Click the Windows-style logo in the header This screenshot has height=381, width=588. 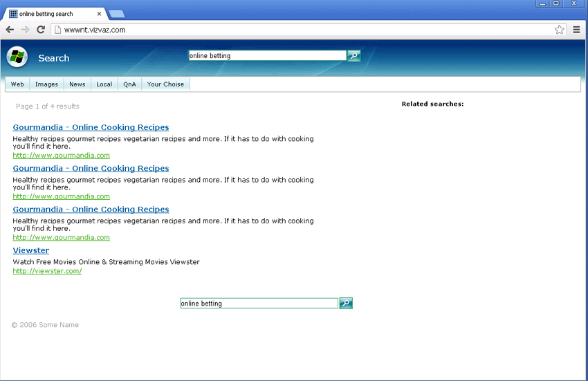[x=17, y=57]
